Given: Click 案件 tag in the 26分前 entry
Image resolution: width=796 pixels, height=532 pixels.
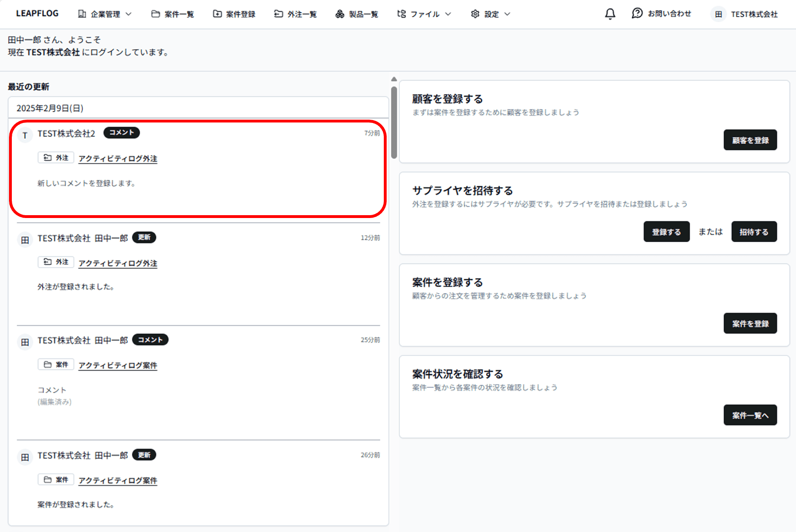Looking at the screenshot, I should pos(56,480).
